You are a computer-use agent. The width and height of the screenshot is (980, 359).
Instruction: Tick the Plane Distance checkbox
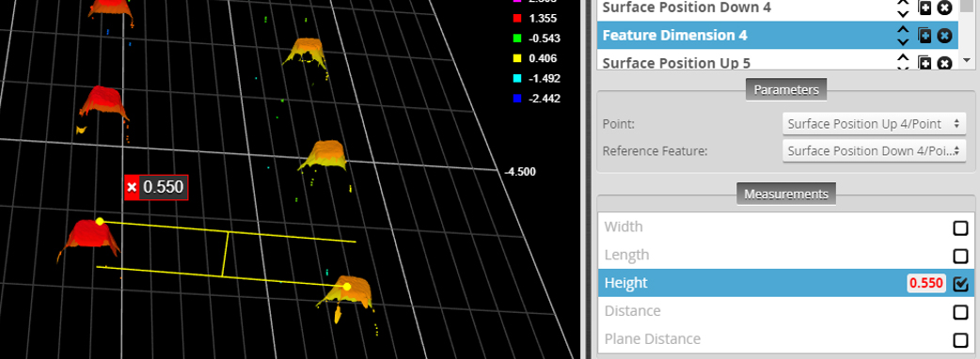click(x=960, y=339)
